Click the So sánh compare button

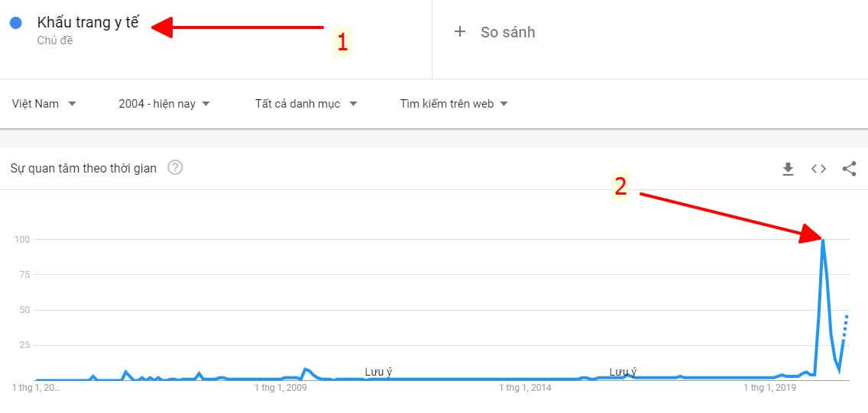tap(494, 32)
